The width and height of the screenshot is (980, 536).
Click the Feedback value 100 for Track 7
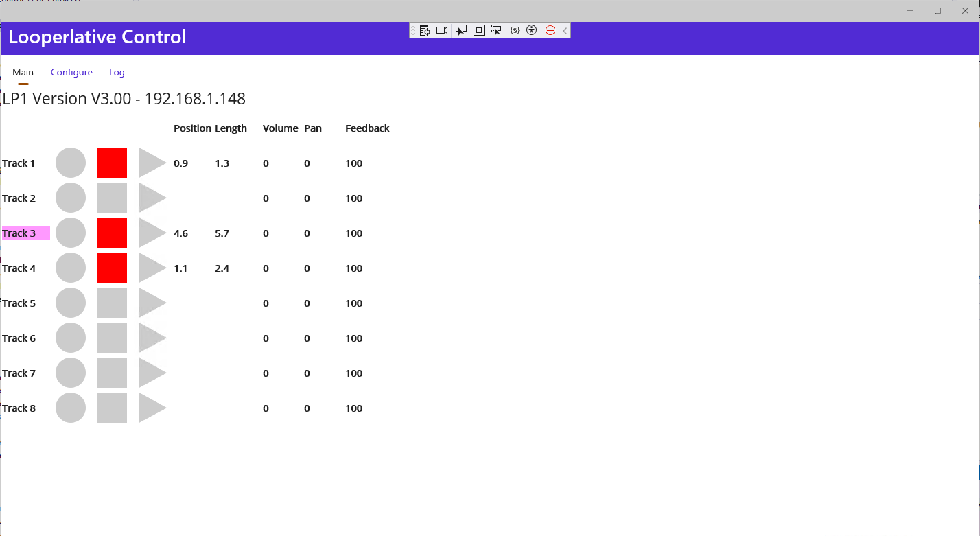tap(353, 373)
